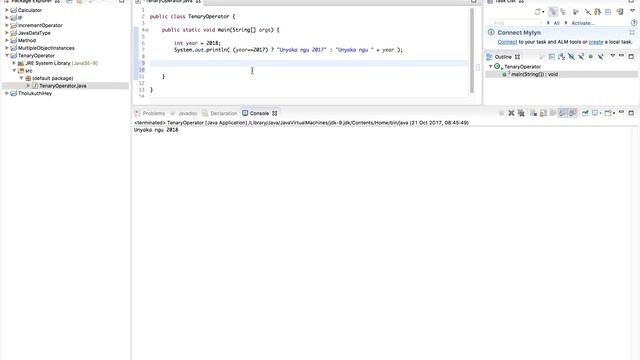Expand the Calculator project
Image resolution: width=640 pixels, height=360 pixels.
pos(7,10)
